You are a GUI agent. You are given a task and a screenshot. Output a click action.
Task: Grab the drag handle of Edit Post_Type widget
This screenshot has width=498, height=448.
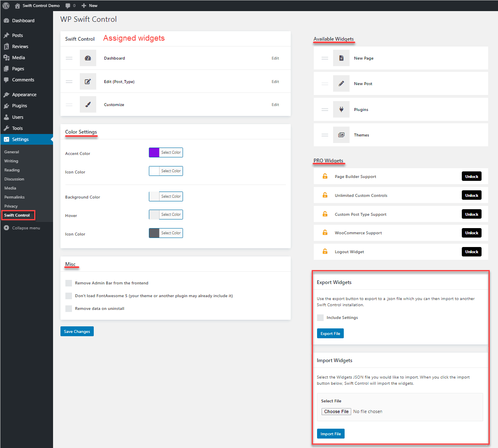pyautogui.click(x=69, y=81)
